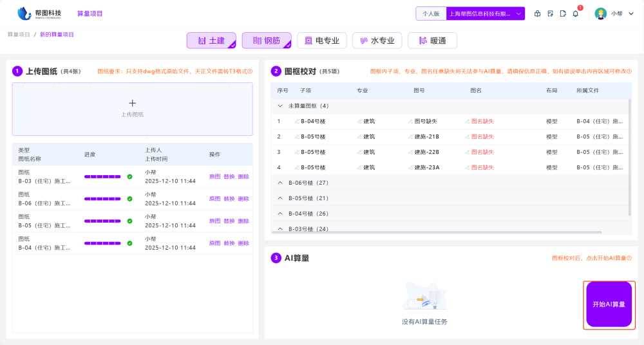Click the 小帮 user avatar
Screen dimensions: 644x345
click(600, 14)
